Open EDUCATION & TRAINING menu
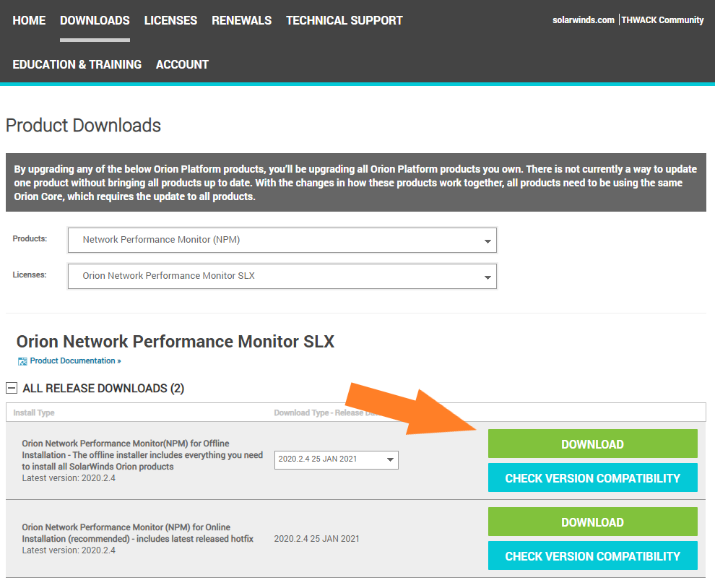 pos(77,65)
